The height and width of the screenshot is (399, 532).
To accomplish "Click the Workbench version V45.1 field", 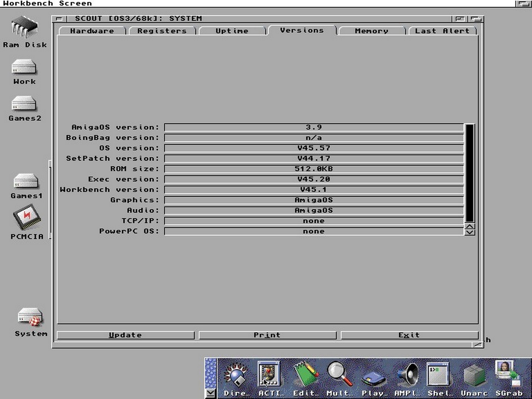I will 314,190.
